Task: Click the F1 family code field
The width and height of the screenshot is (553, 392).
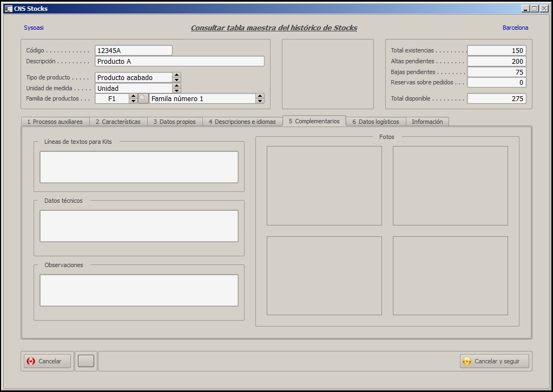Action: 112,99
